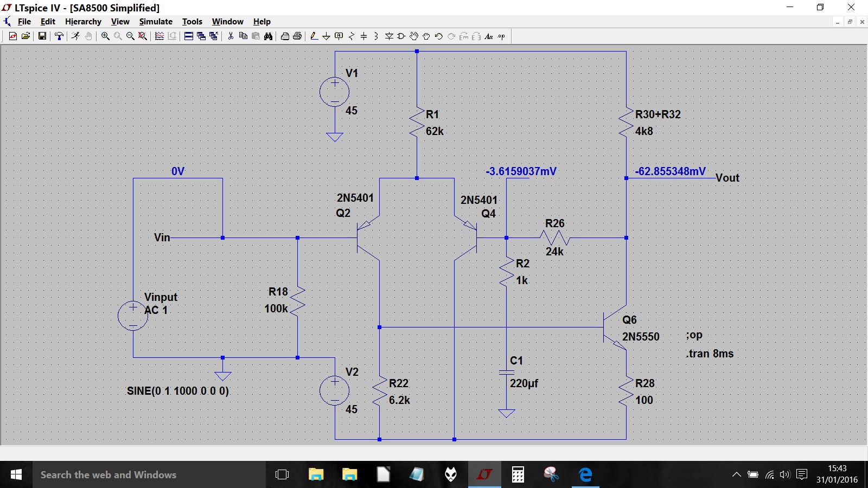
Task: Open the Edit menu
Action: coord(48,22)
